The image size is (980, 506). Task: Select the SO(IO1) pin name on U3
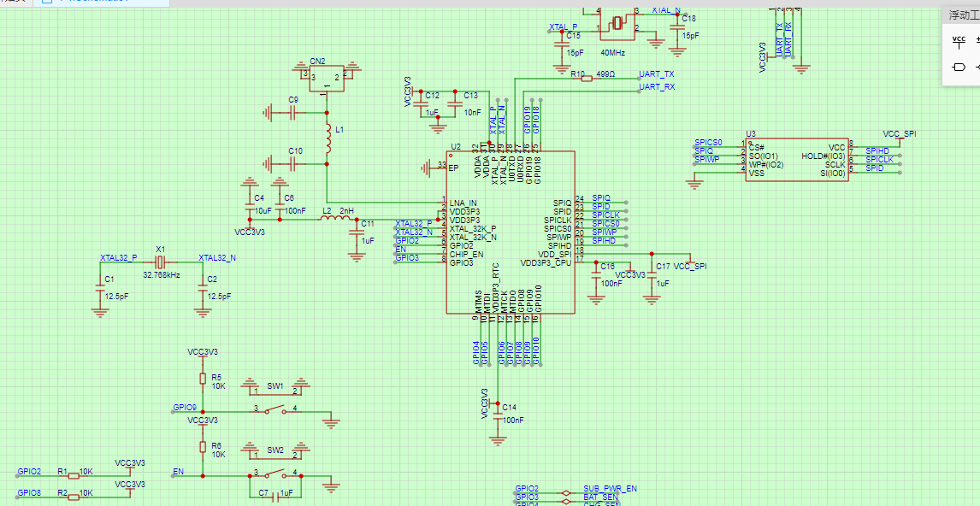763,156
